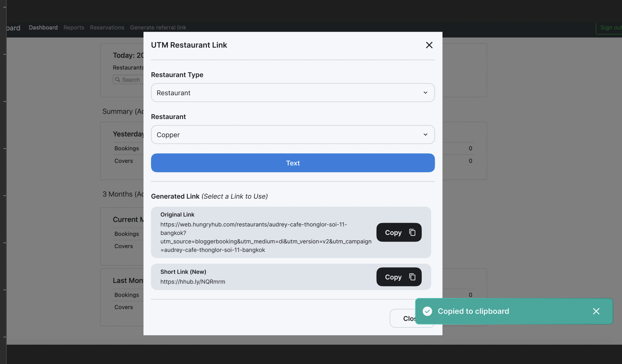The width and height of the screenshot is (622, 364).
Task: Click the green checkmark success icon
Action: pos(427,311)
